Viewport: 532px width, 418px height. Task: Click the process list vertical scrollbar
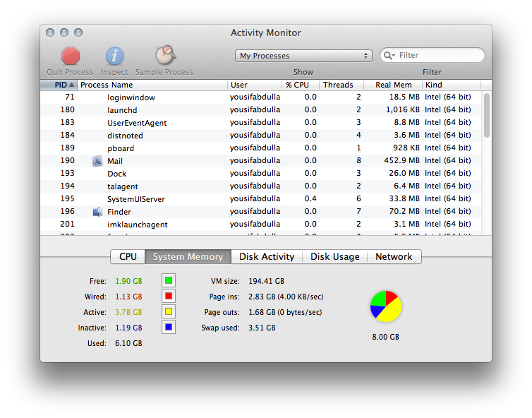[x=487, y=116]
